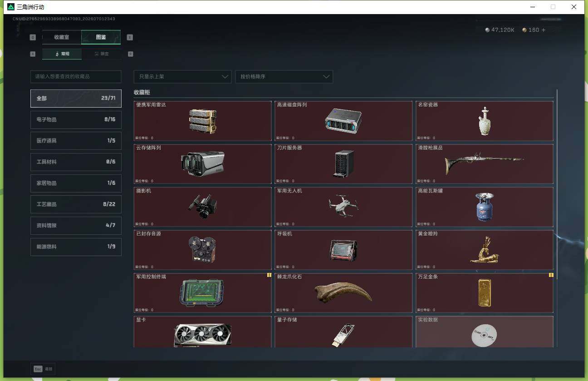This screenshot has height=381, width=588.
Task: Click the 名窑瓷器 vase item
Action: [x=485, y=121]
